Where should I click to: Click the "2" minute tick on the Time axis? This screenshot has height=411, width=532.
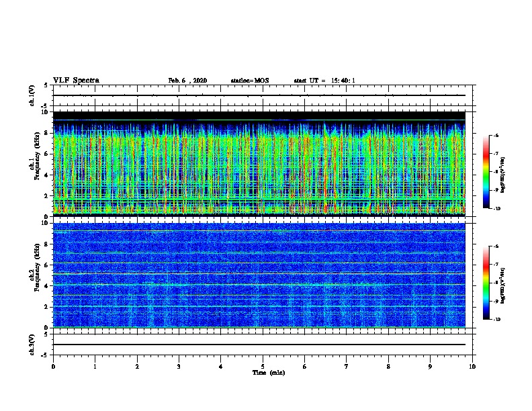137,367
